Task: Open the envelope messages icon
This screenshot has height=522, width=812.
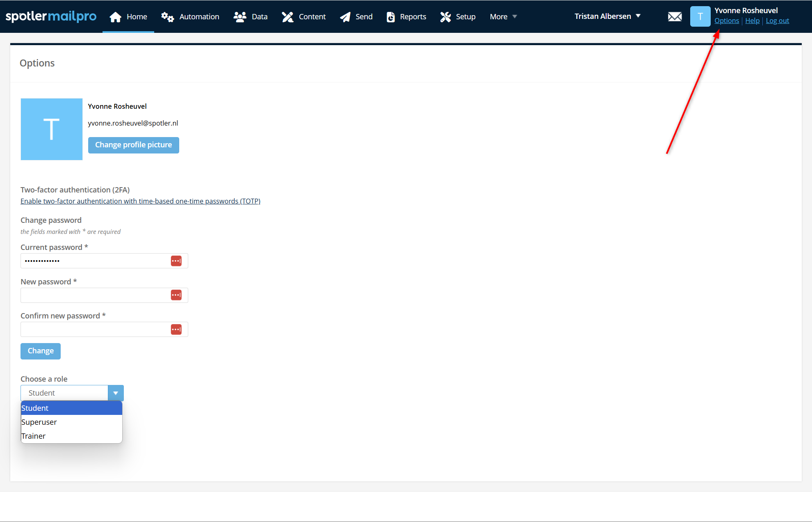Action: pyautogui.click(x=675, y=17)
